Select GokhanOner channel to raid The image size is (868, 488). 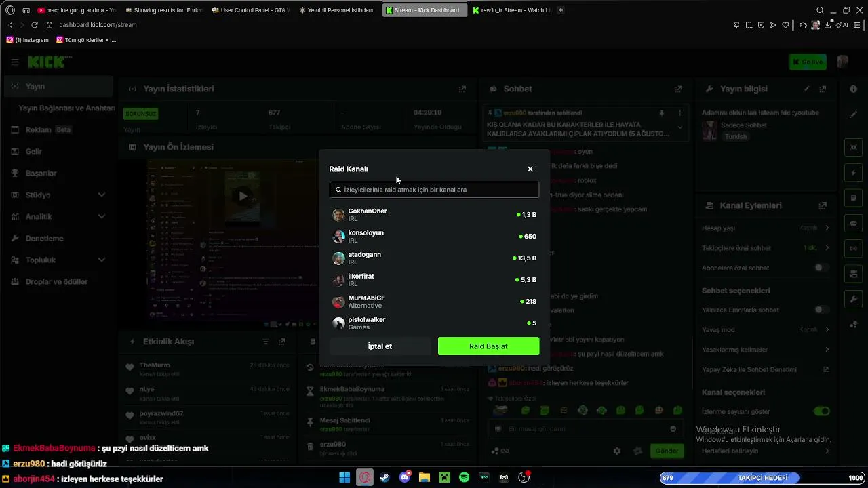coord(434,215)
